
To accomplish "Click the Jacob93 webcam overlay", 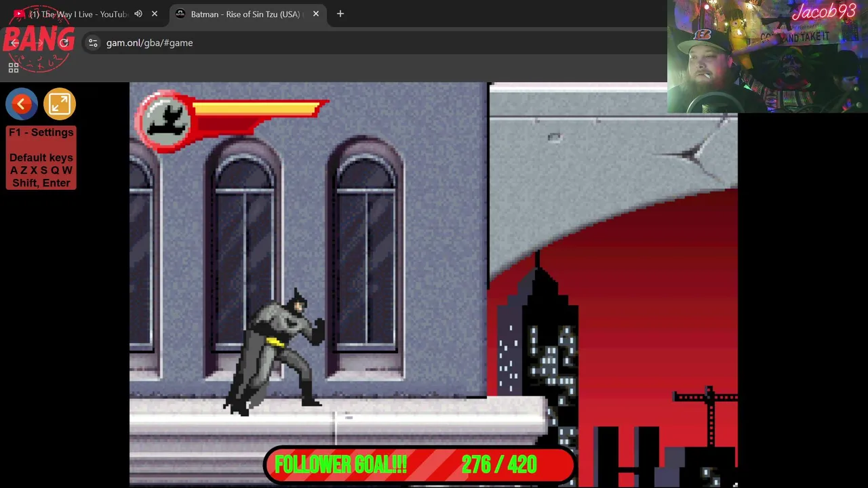I will pyautogui.click(x=768, y=56).
